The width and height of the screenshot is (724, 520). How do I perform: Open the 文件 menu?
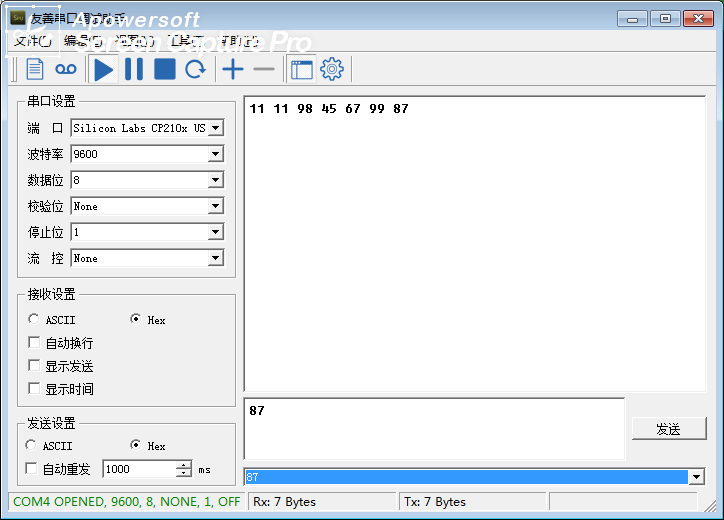click(32, 41)
